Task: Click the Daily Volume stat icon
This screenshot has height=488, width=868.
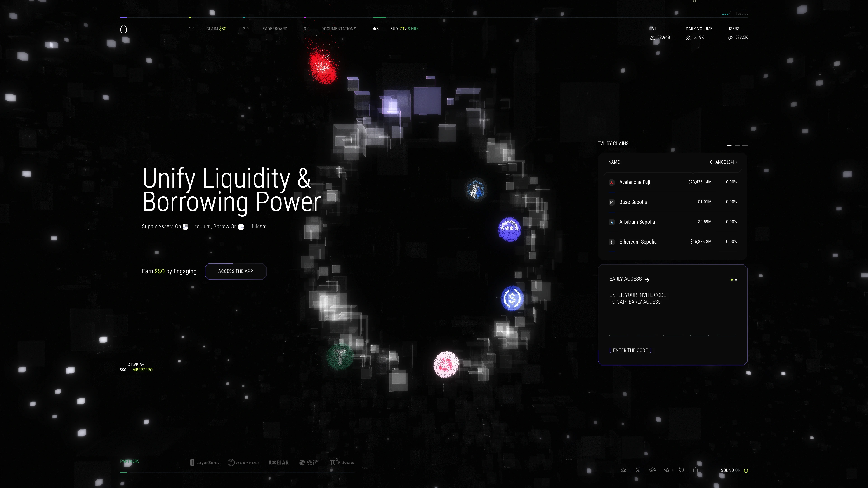Action: tap(688, 38)
